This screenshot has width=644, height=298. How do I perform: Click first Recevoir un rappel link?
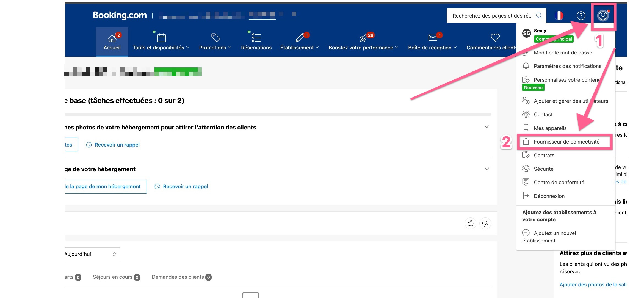point(117,145)
